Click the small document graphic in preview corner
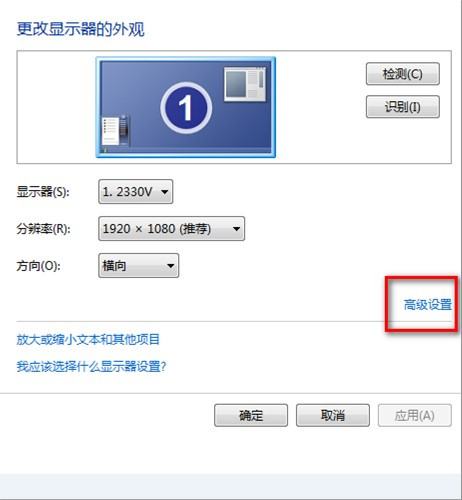This screenshot has width=462, height=500. point(115,130)
